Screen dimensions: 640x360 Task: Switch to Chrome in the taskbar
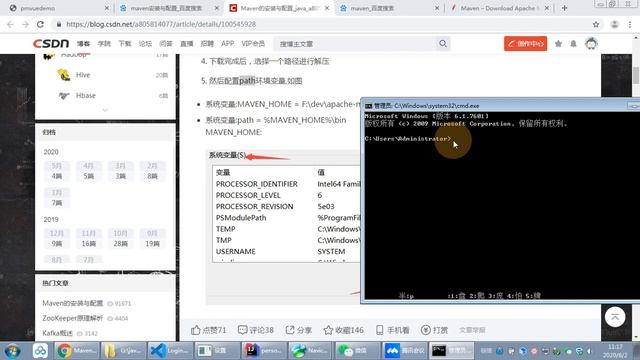(76, 351)
